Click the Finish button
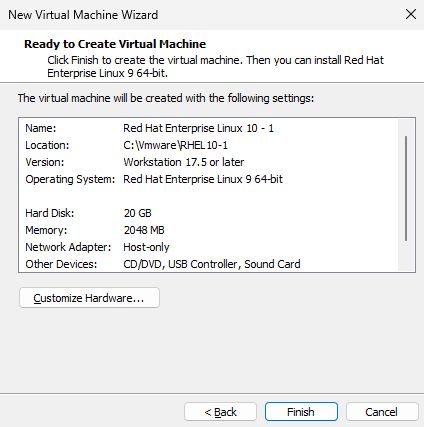The height and width of the screenshot is (427, 424). click(301, 412)
